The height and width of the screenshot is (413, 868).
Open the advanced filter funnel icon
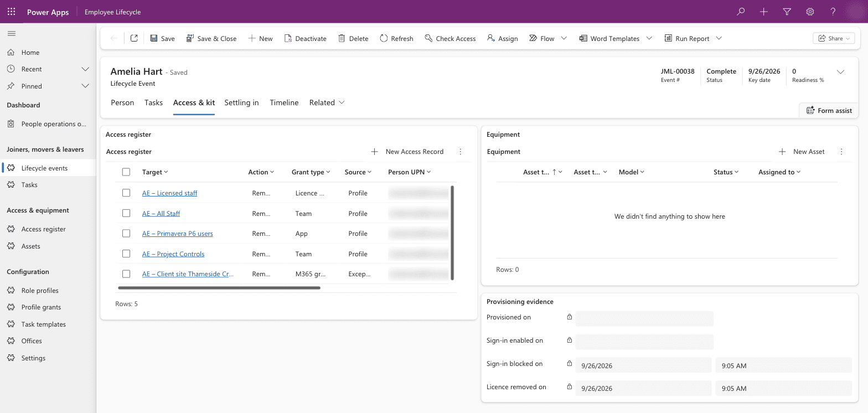click(787, 12)
